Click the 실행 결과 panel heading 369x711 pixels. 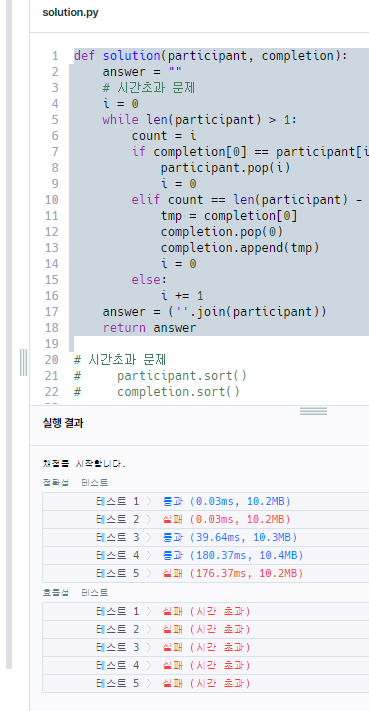63,423
